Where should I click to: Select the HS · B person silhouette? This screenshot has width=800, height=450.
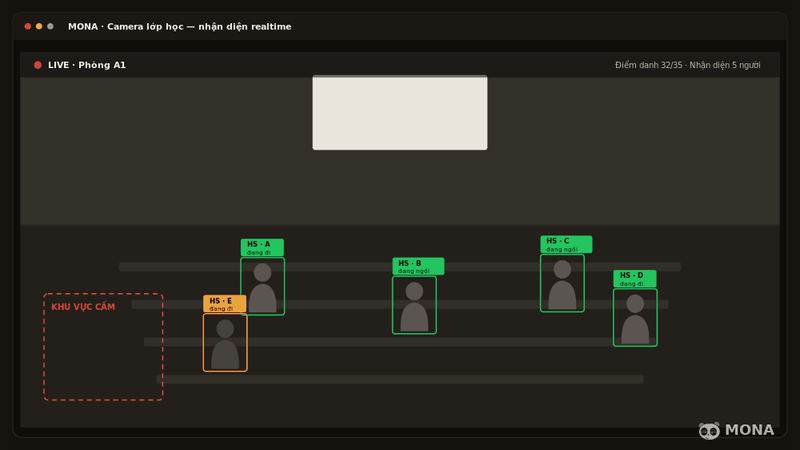coord(414,305)
